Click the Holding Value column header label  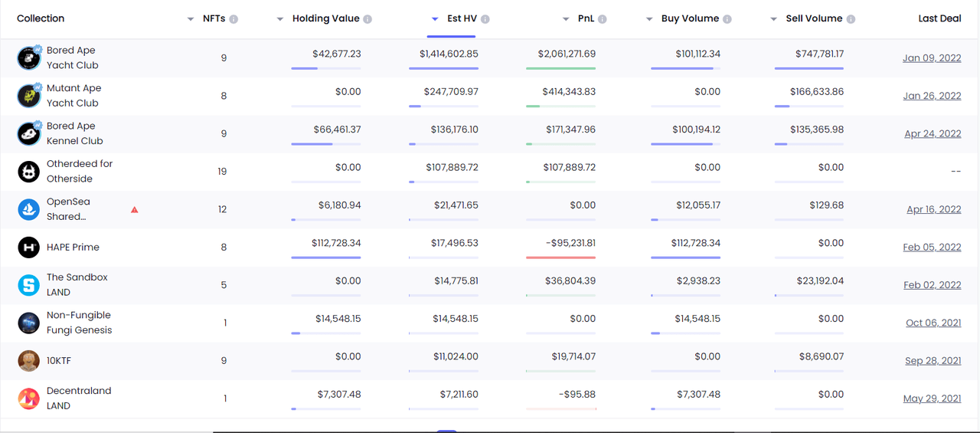click(326, 18)
